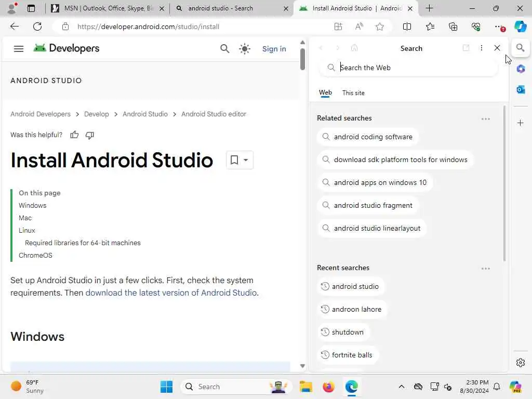This screenshot has height=399, width=532.
Task: View site information lock icon in address bar
Action: click(65, 26)
